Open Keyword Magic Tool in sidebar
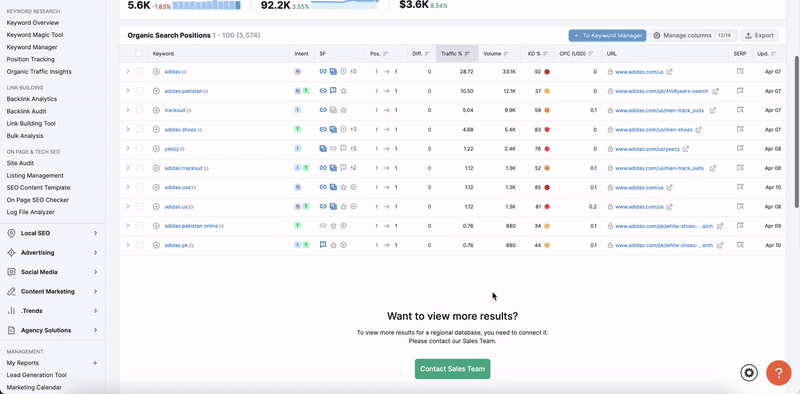Viewport: 800px width, 394px height. click(35, 35)
